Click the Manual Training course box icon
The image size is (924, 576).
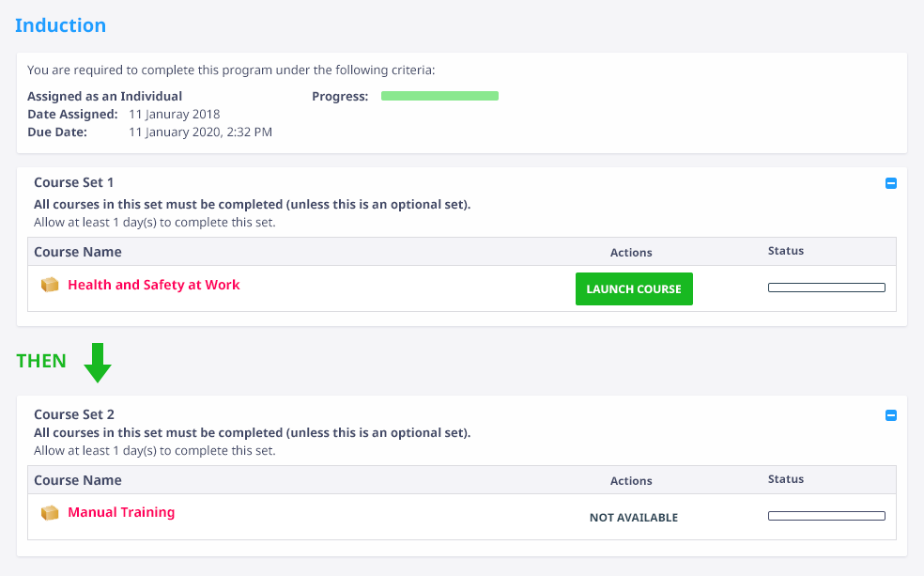pyautogui.click(x=50, y=513)
